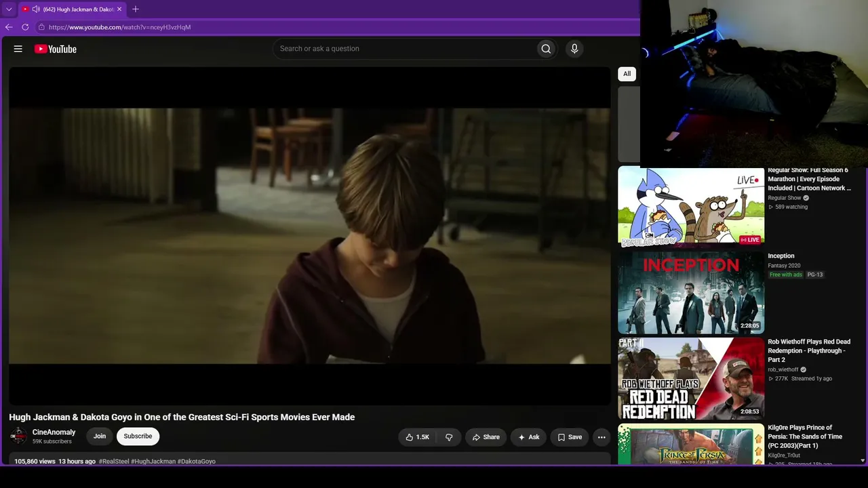This screenshot has width=868, height=488.
Task: Join the CineAnomaly channel membership
Action: (100, 436)
